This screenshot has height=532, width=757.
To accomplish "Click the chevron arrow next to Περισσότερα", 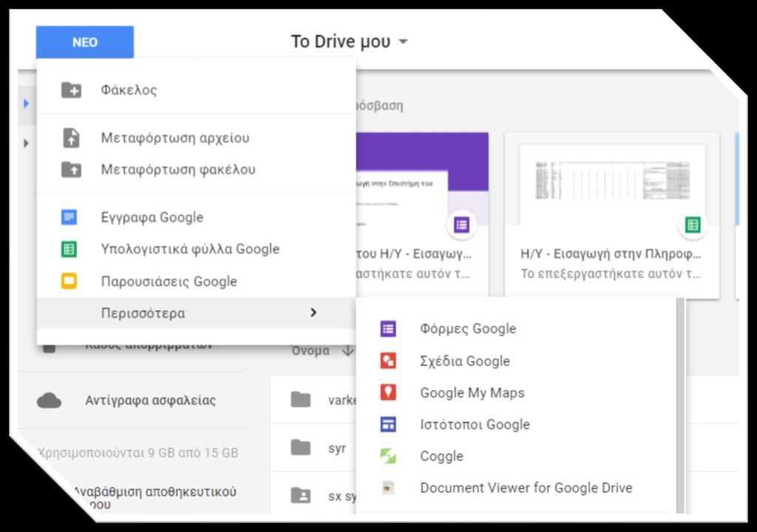I will click(x=313, y=313).
